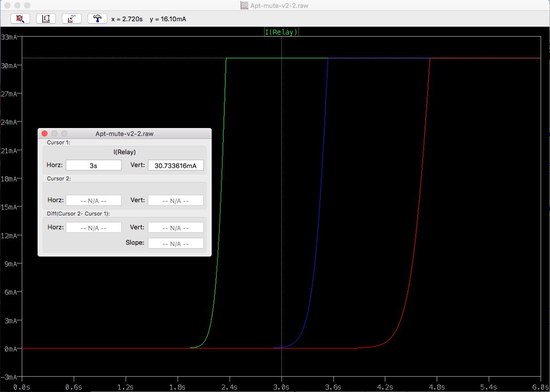Open the hammer control panel icon
This screenshot has height=392, width=550.
click(97, 19)
